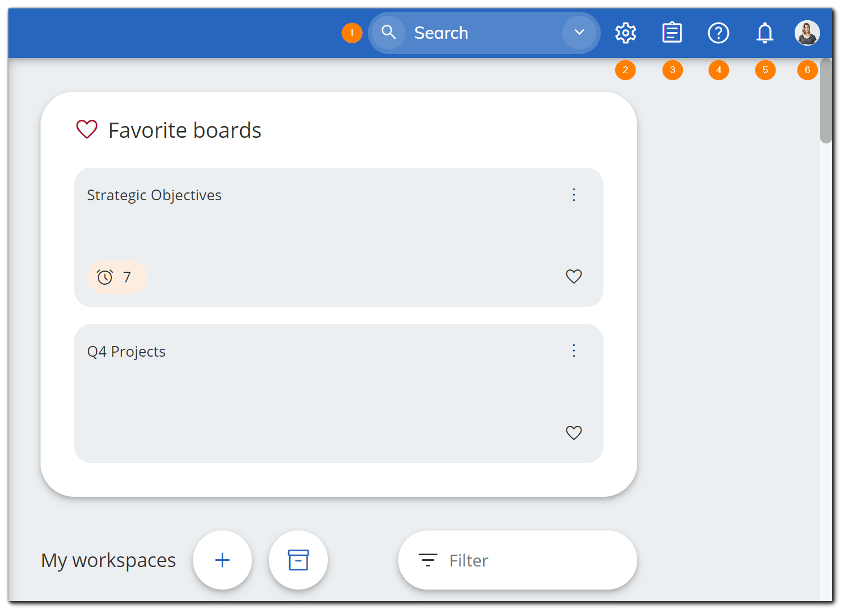Image resolution: width=847 pixels, height=616 pixels.
Task: Click the search magnifier icon
Action: [389, 32]
